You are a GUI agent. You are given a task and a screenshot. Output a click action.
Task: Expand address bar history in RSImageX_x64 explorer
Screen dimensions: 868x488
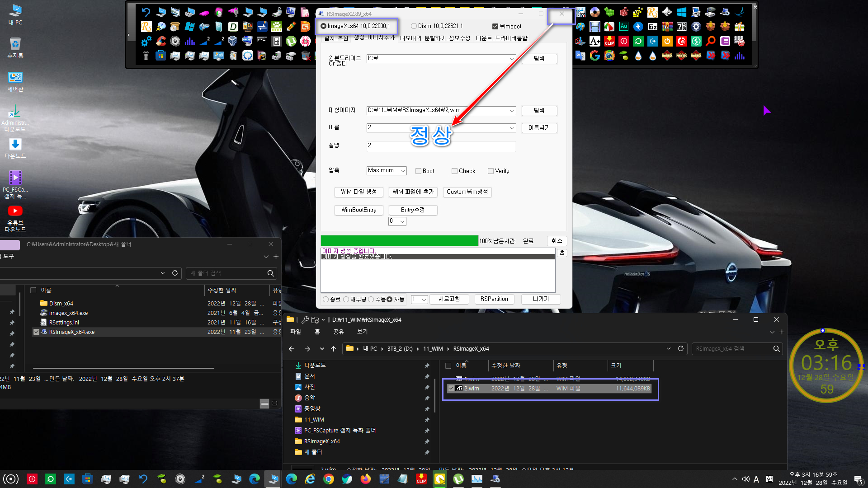pos(669,349)
